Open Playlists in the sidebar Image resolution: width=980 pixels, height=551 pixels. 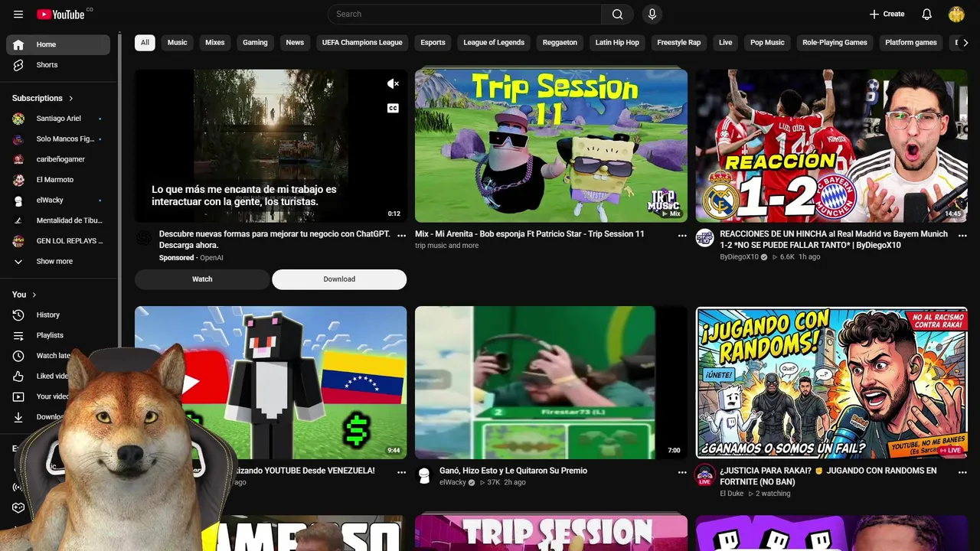[58, 335]
